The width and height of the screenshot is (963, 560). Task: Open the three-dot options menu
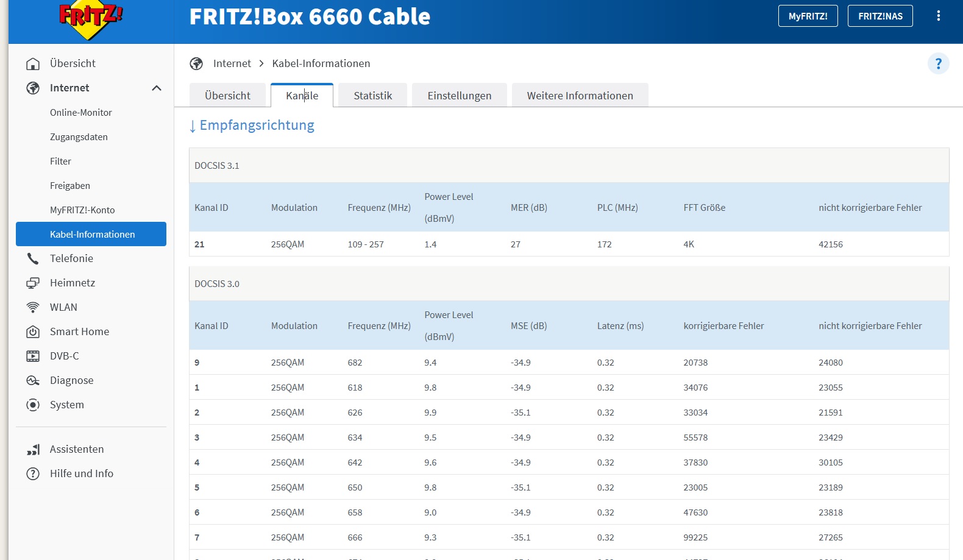coord(938,16)
